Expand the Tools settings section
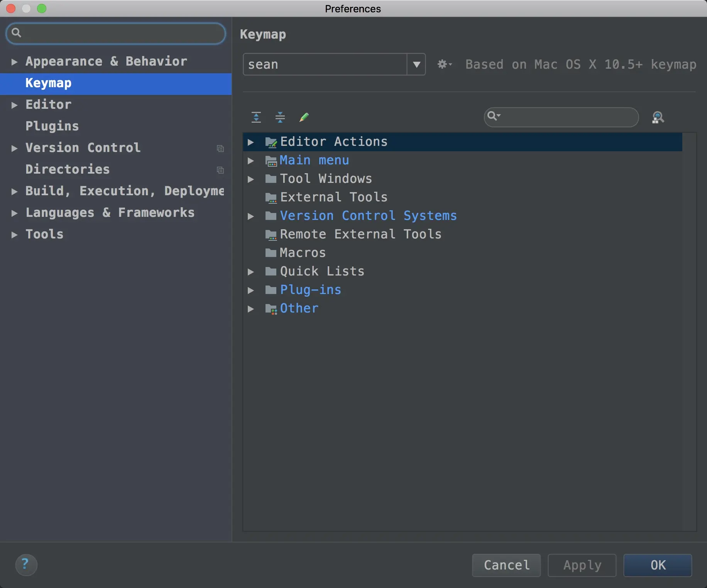 14,235
